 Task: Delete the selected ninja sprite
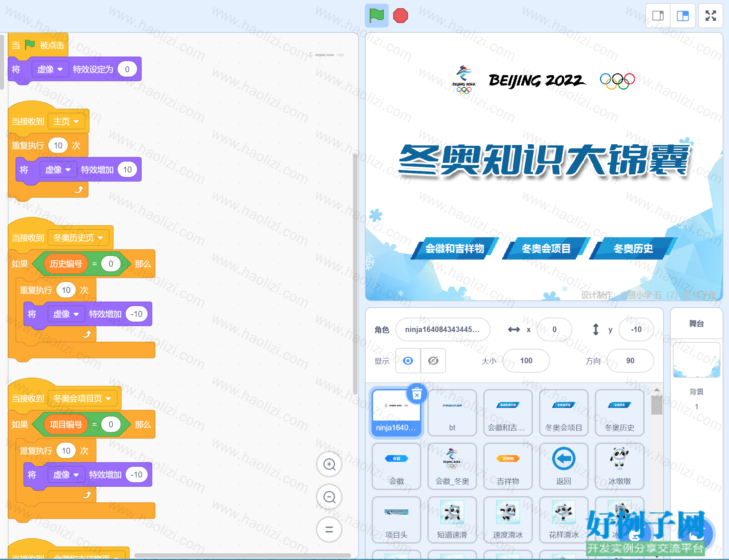tap(417, 393)
